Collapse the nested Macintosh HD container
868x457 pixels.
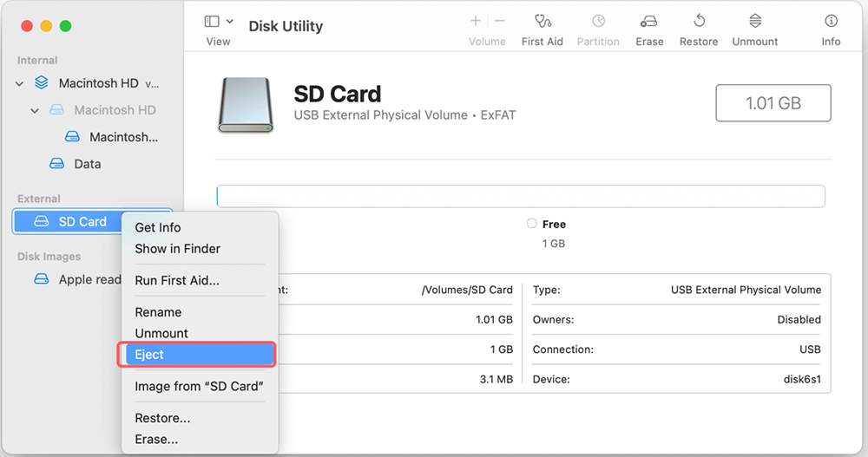[x=35, y=111]
